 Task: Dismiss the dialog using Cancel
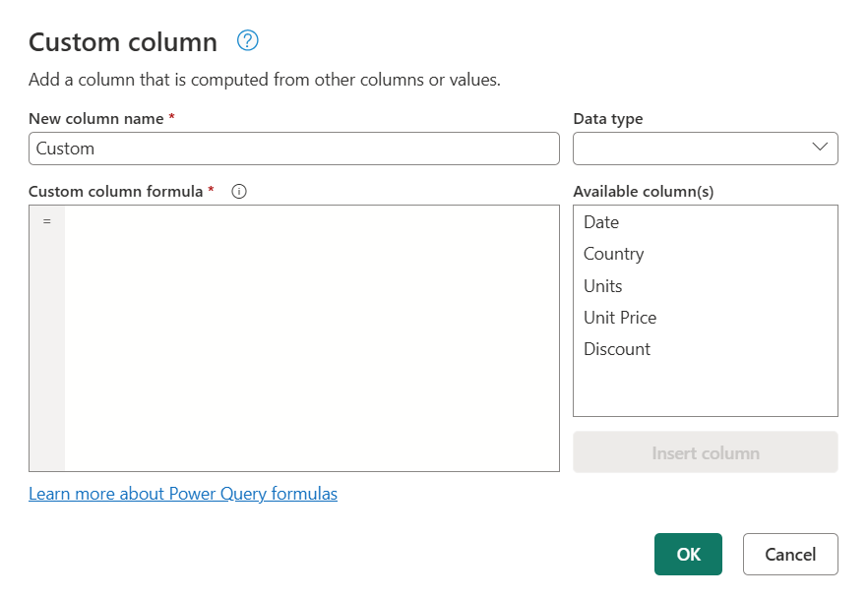pos(790,554)
